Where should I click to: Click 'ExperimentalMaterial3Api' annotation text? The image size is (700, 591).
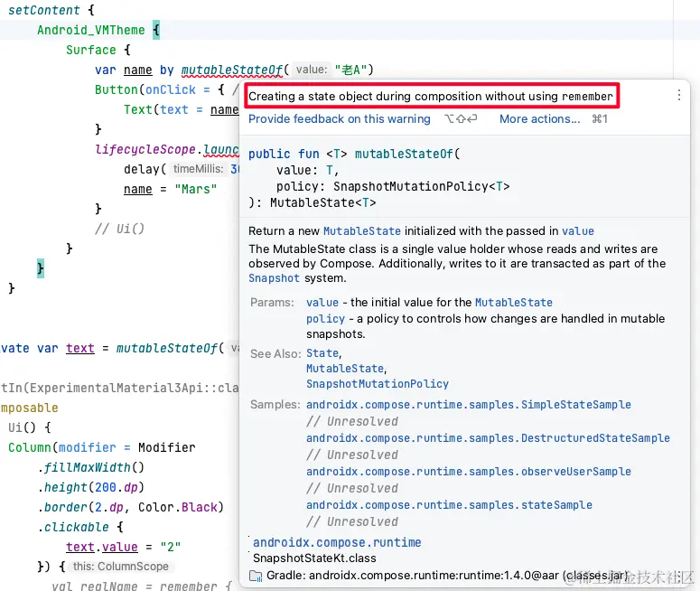pyautogui.click(x=117, y=388)
